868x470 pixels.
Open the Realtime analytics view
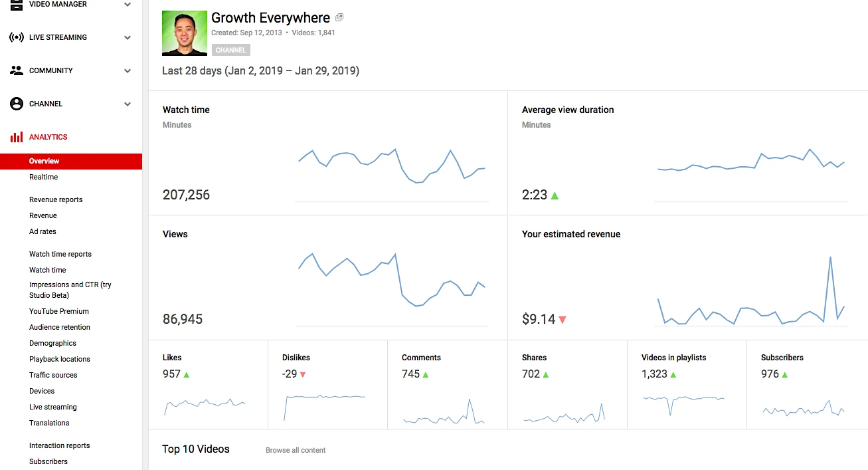43,177
